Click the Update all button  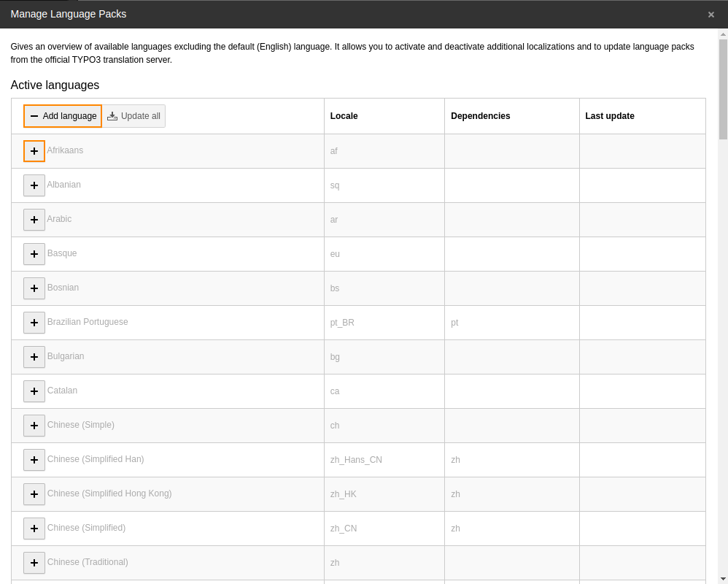pyautogui.click(x=133, y=116)
